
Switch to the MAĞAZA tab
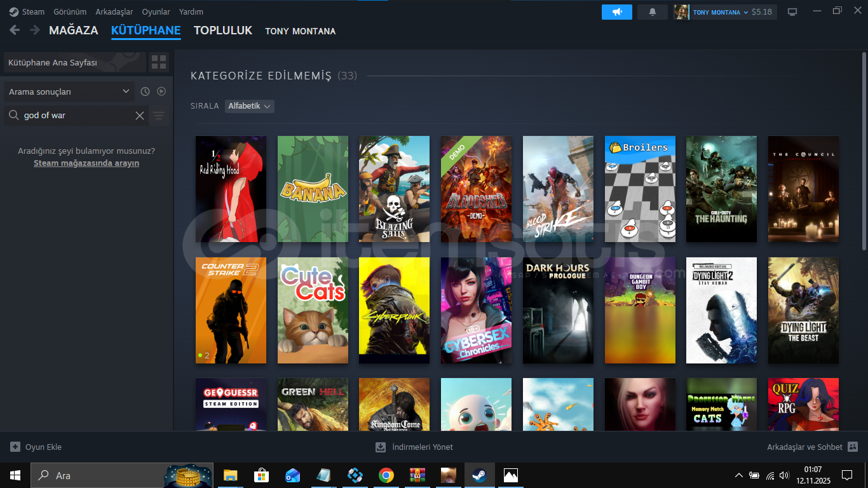73,30
